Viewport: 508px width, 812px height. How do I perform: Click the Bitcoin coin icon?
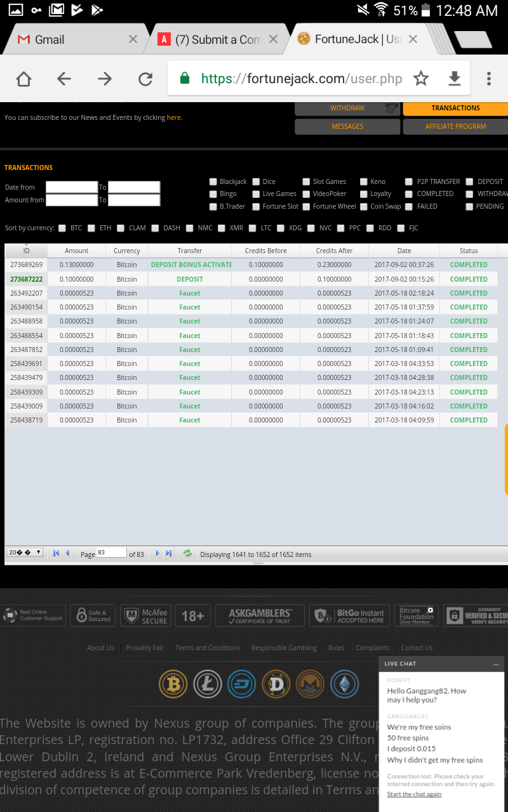173,684
